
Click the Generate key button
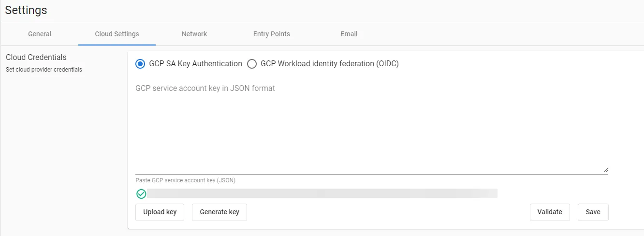tap(220, 212)
